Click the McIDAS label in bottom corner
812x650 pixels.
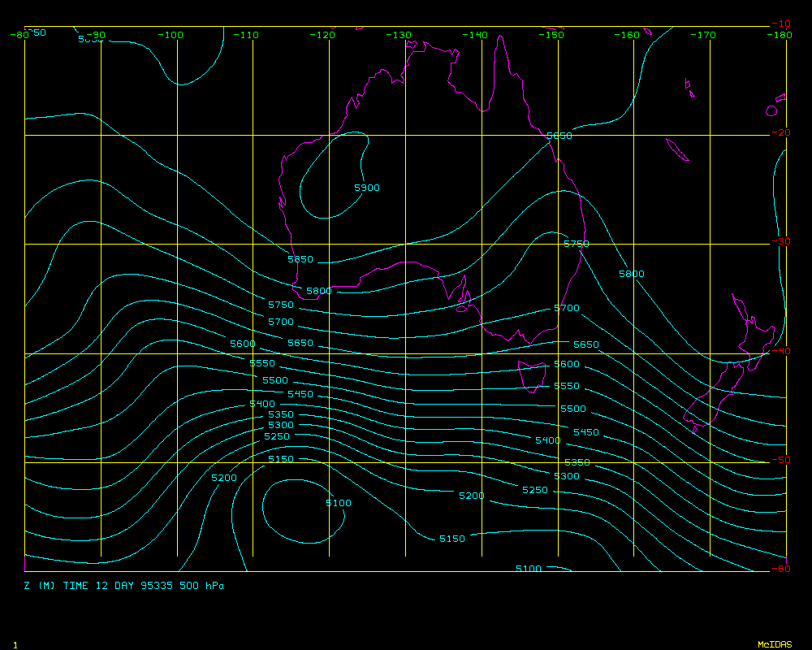point(774,644)
